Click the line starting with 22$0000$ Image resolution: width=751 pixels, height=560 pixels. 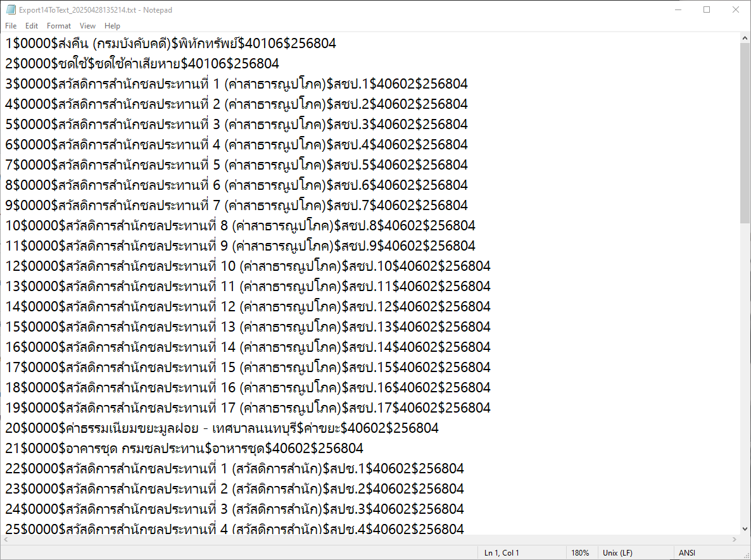tap(234, 469)
